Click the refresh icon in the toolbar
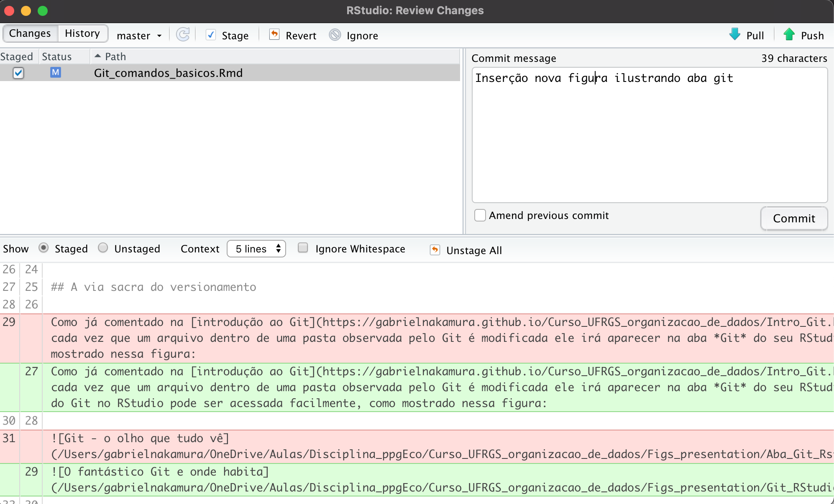The height and width of the screenshot is (504, 834). [183, 35]
